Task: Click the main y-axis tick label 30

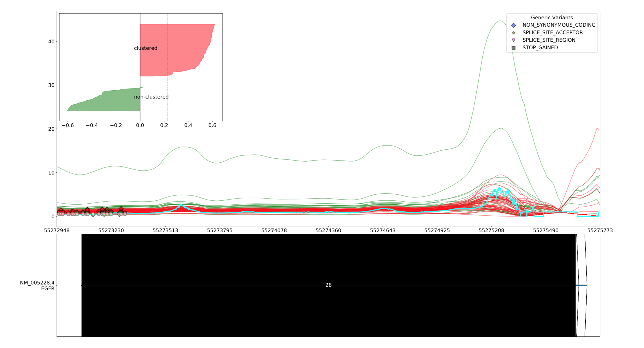Action: pyautogui.click(x=51, y=85)
